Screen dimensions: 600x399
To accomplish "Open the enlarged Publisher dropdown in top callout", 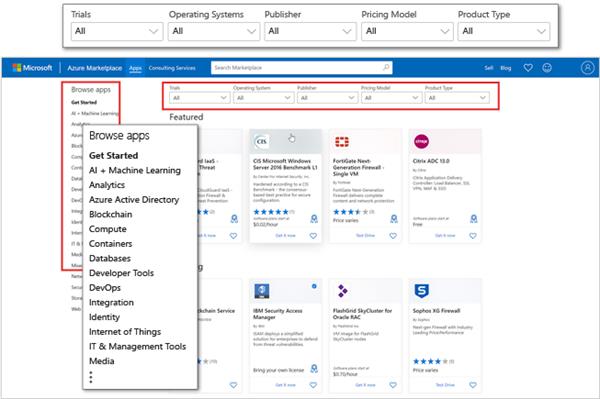I will [x=310, y=31].
